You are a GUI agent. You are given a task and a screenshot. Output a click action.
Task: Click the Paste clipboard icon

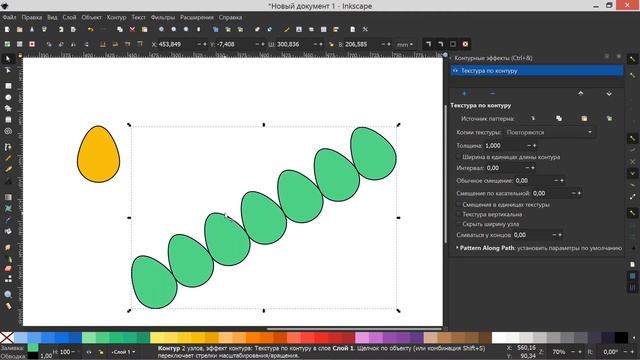pyautogui.click(x=144, y=29)
